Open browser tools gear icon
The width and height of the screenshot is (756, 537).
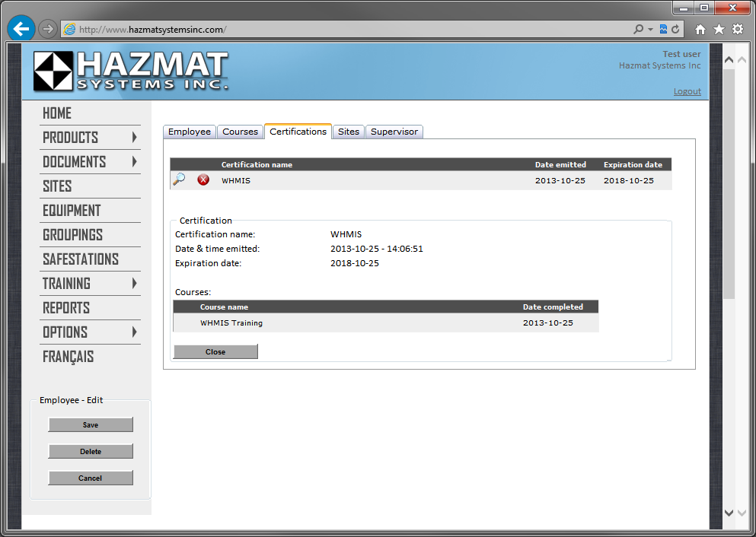point(738,30)
